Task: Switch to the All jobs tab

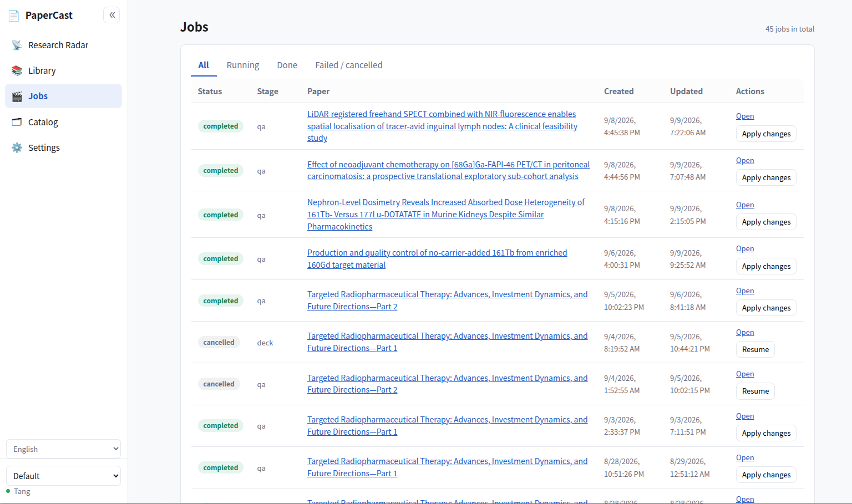Action: [204, 65]
